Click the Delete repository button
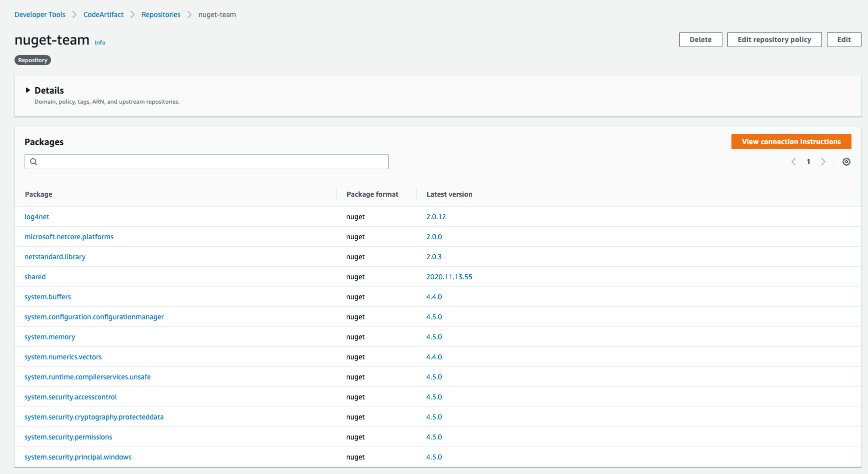This screenshot has height=474, width=868. (700, 40)
